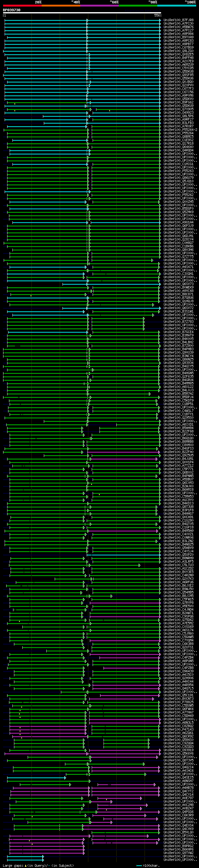
Task: Click the UniRef100_C4PZB4 label
Action: pos(178,658)
